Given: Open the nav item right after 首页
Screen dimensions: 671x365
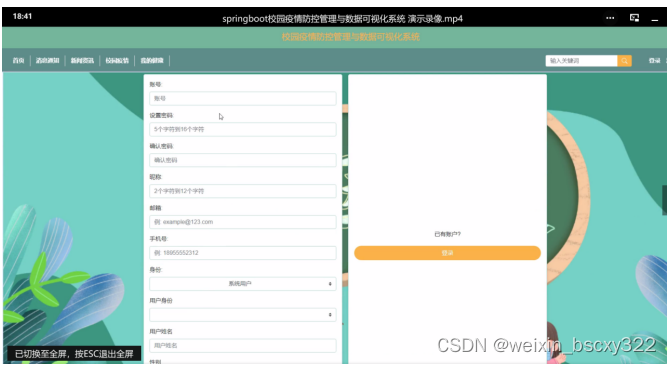Looking at the screenshot, I should click(48, 61).
